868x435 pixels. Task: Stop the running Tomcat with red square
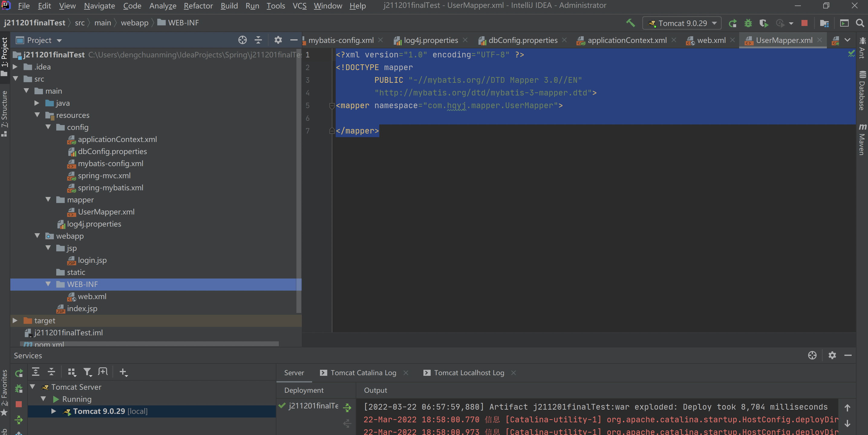click(804, 23)
